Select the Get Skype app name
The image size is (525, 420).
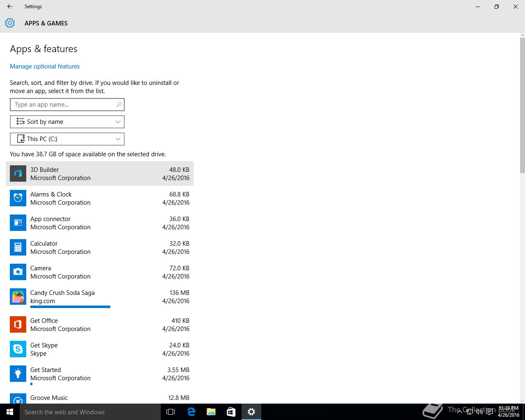pos(44,345)
